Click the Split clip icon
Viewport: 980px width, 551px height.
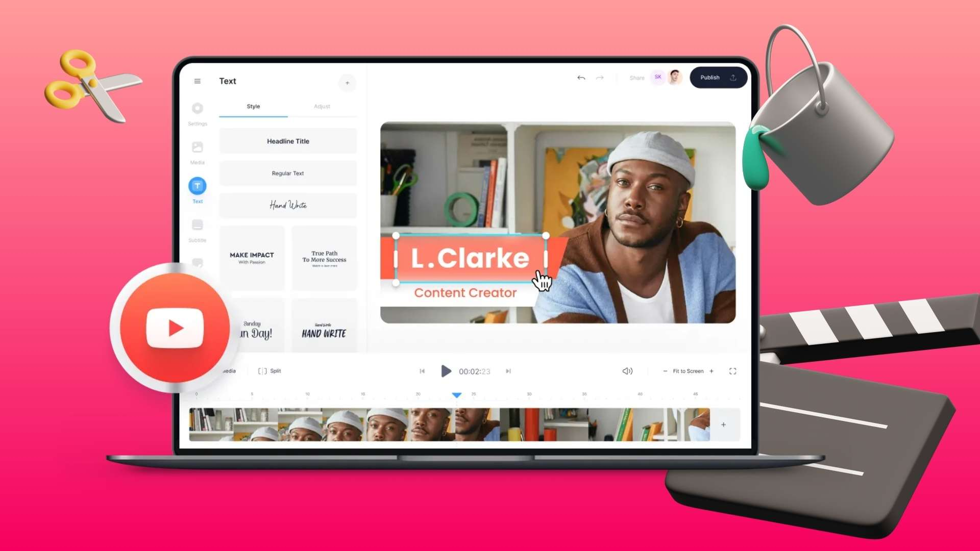click(262, 371)
